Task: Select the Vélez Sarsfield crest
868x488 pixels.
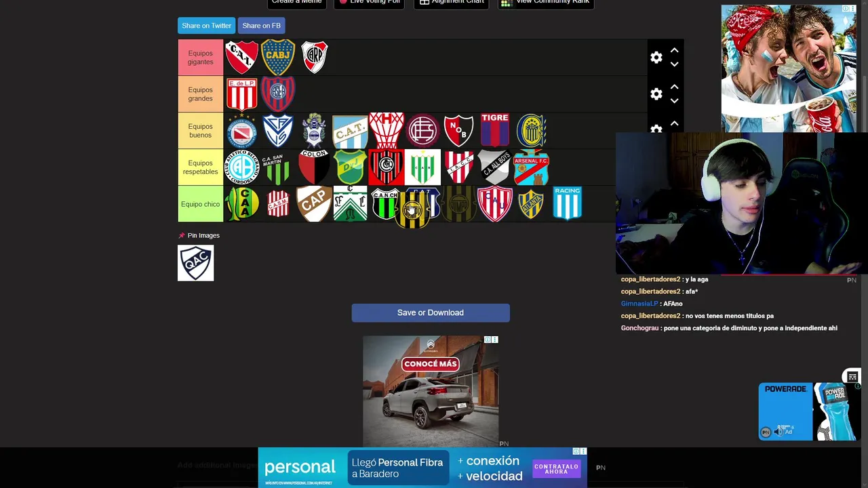Action: click(x=278, y=131)
